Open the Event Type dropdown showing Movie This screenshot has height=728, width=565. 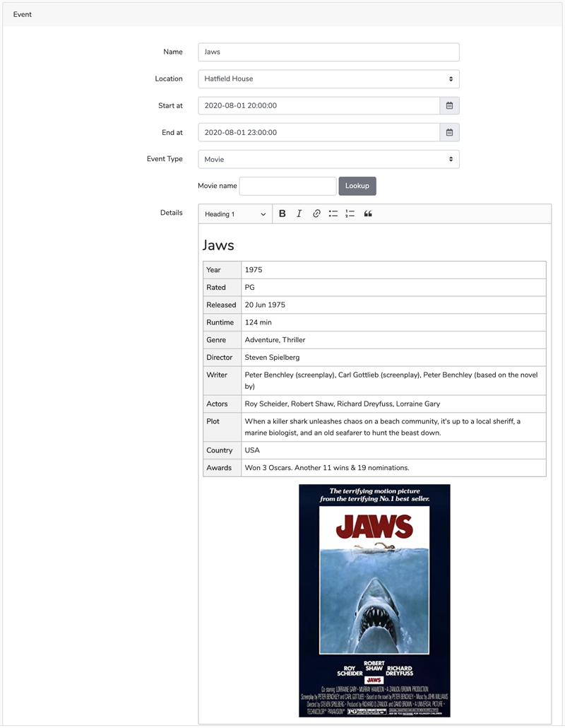pyautogui.click(x=328, y=159)
